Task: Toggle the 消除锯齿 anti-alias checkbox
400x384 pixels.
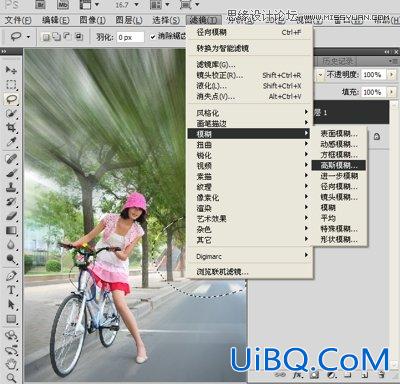Action: (x=153, y=37)
